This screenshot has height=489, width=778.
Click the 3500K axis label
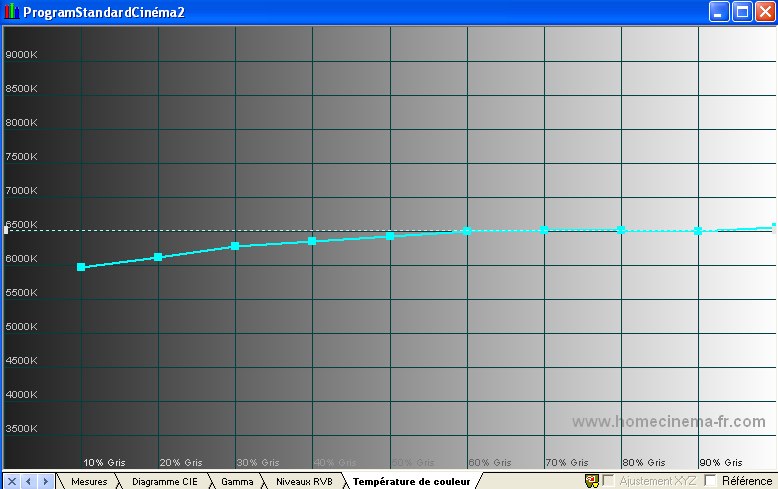21,428
